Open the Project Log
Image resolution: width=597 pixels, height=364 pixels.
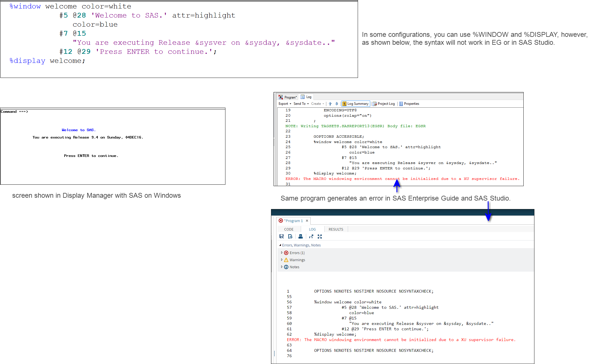point(383,104)
